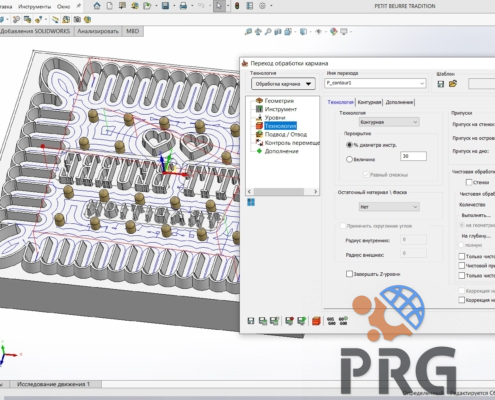The width and height of the screenshot is (495, 400).
Task: Click the traffic light Rebuild icon
Action: click(237, 6)
